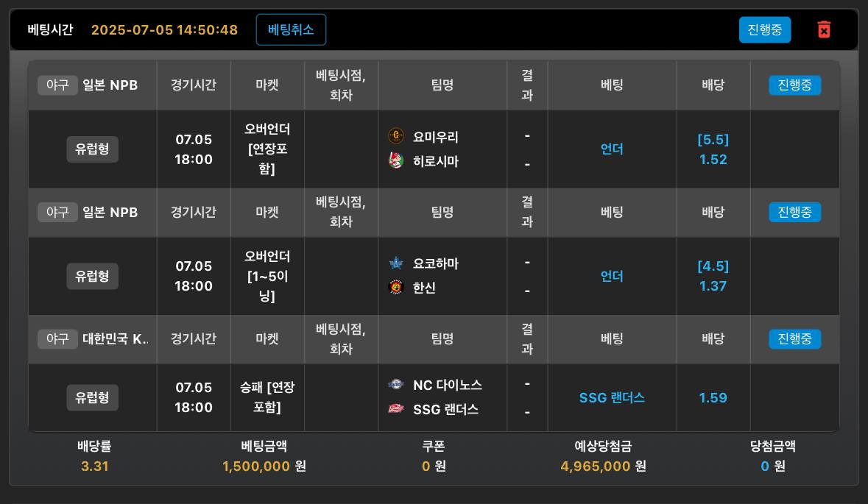Click the 야구 tag beside 대한민국 K..
Screen dimensions: 868x504
coord(57,338)
